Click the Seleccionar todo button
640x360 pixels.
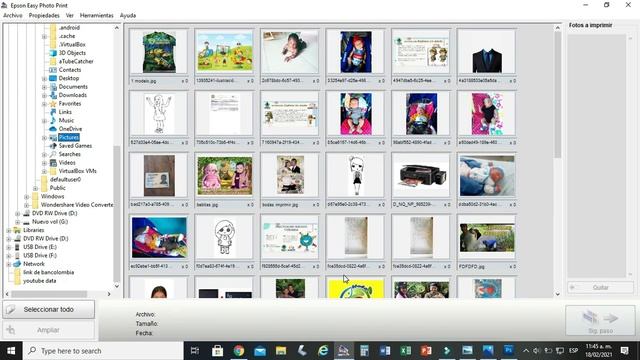(x=49, y=309)
